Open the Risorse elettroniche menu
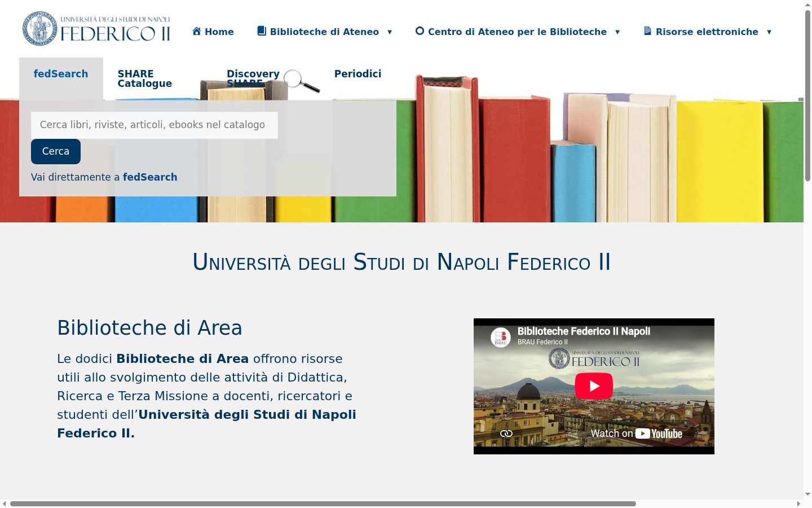The width and height of the screenshot is (812, 508). [708, 32]
